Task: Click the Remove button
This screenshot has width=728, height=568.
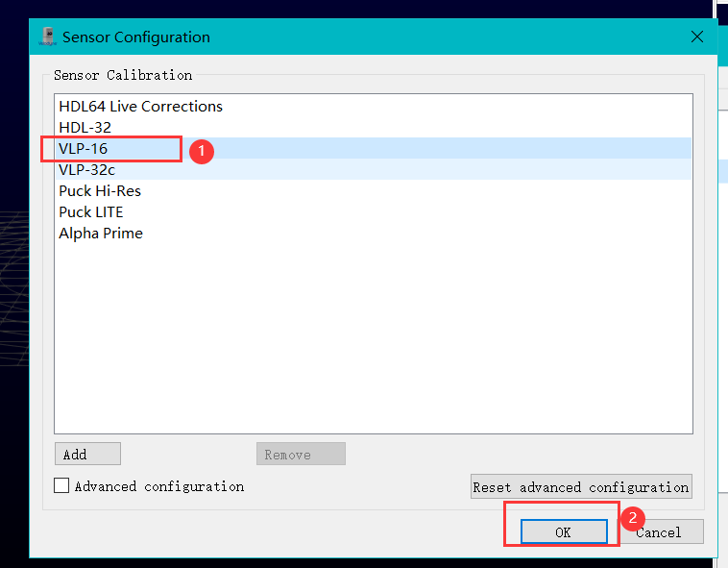Action: coord(301,454)
